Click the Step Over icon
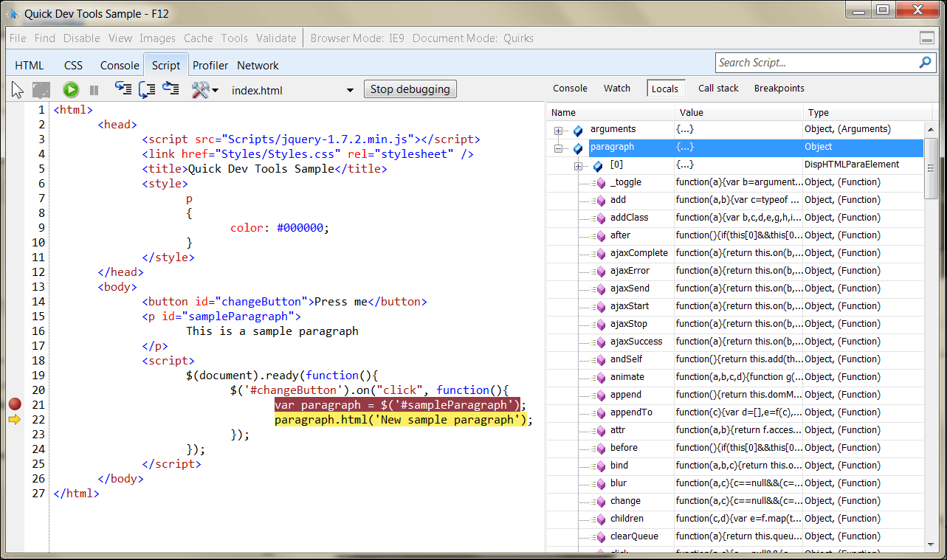 pos(147,89)
